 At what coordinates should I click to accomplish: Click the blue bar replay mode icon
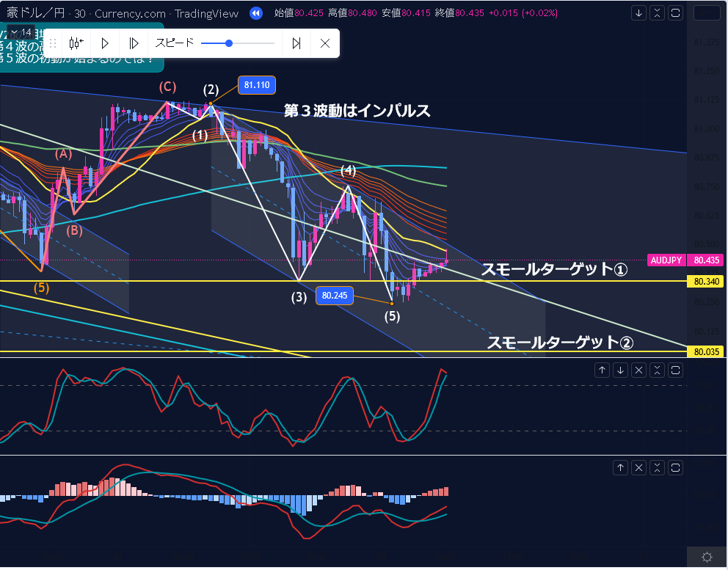256,13
